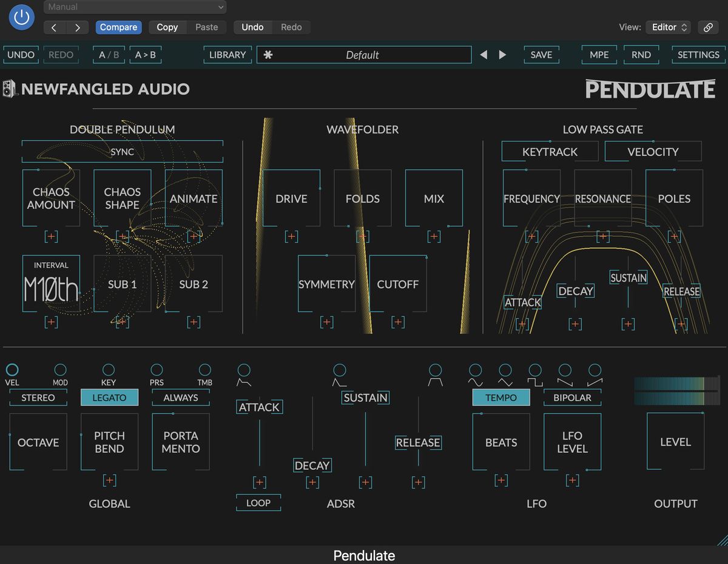
Task: Select the TMB modulation source
Action: tap(205, 370)
